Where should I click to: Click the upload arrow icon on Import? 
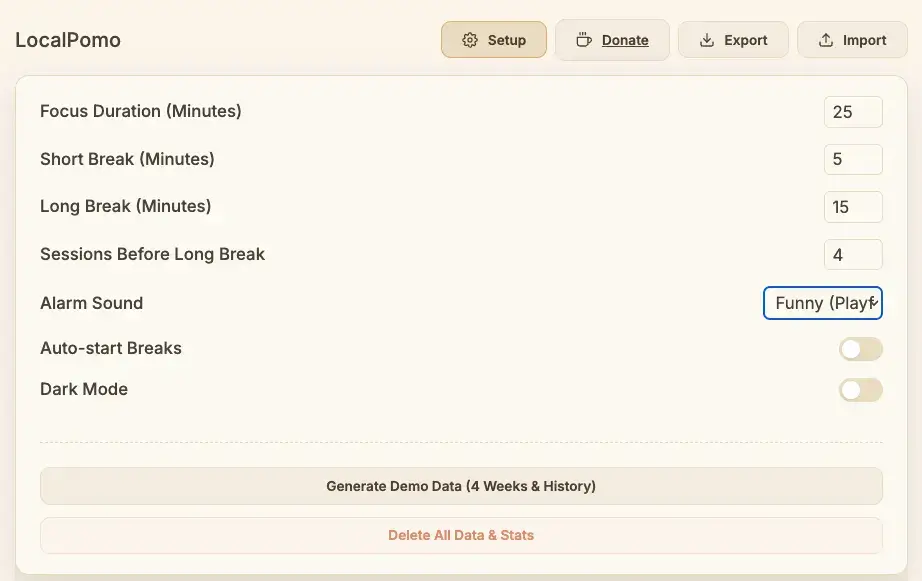tap(825, 40)
